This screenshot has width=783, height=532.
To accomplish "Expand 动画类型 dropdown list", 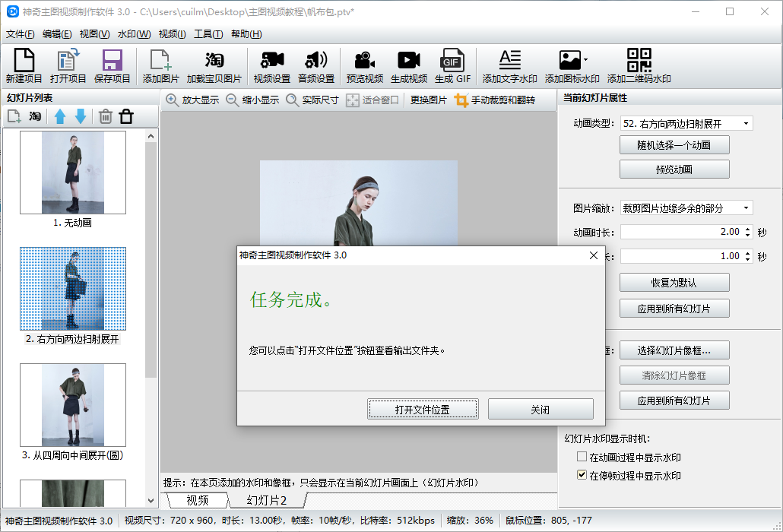I will (746, 124).
